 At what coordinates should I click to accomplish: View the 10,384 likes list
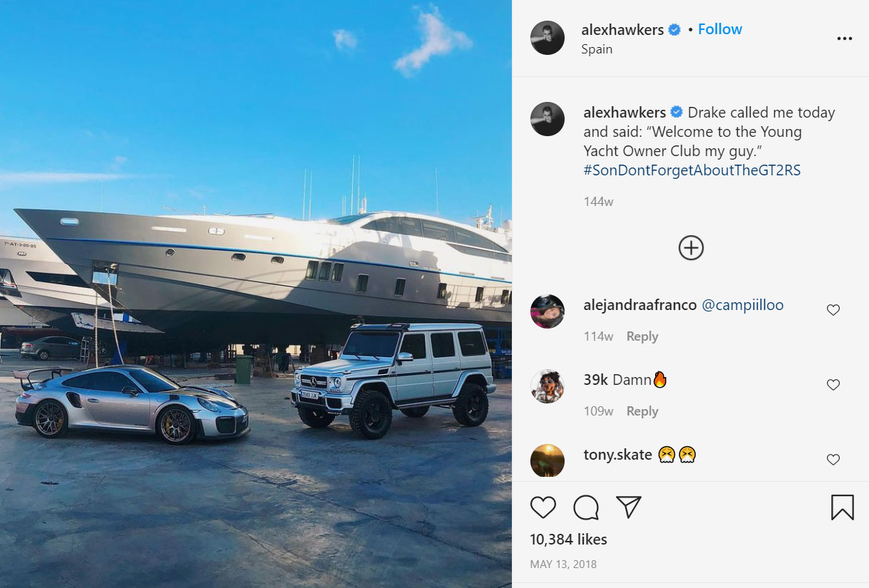[569, 540]
